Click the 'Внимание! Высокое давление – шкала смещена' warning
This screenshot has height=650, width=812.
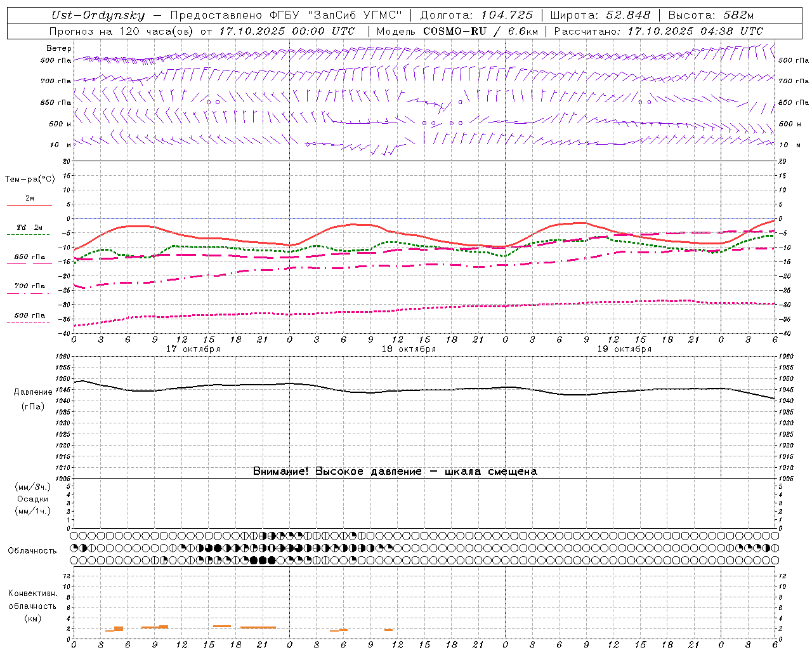tap(395, 471)
